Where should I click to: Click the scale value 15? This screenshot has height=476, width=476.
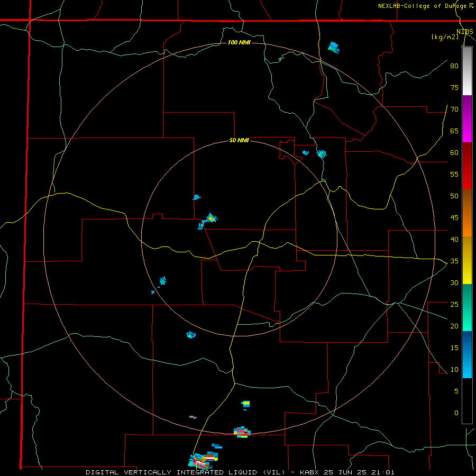[454, 348]
